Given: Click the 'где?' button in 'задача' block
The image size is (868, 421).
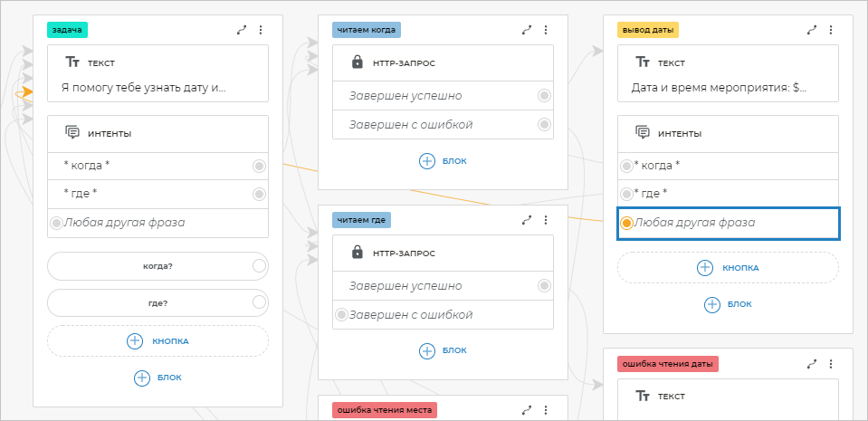Looking at the screenshot, I should [157, 303].
